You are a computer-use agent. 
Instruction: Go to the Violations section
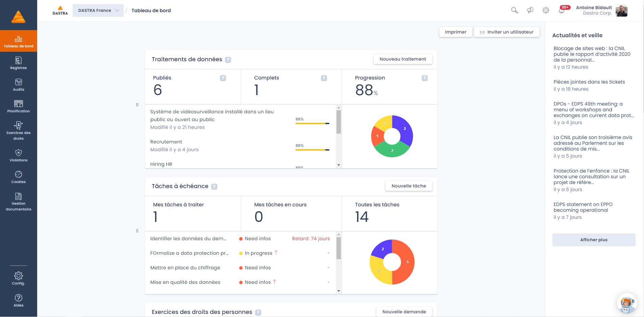tap(19, 155)
